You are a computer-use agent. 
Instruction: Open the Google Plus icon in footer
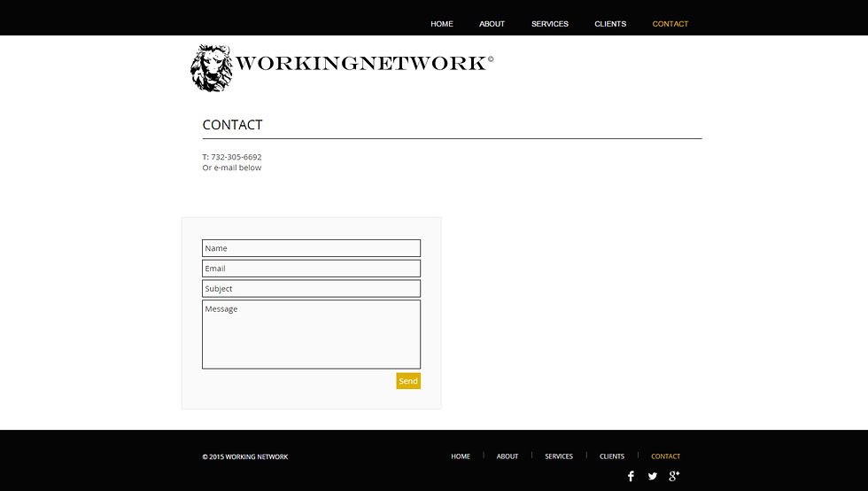click(x=674, y=475)
